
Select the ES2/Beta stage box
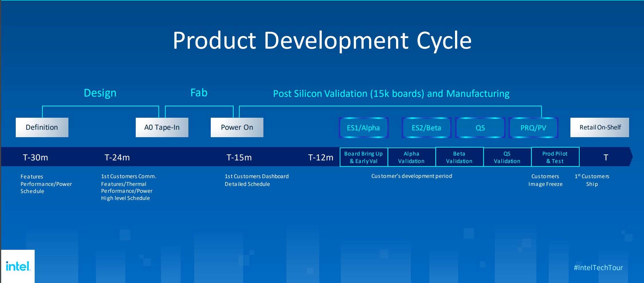tap(426, 128)
